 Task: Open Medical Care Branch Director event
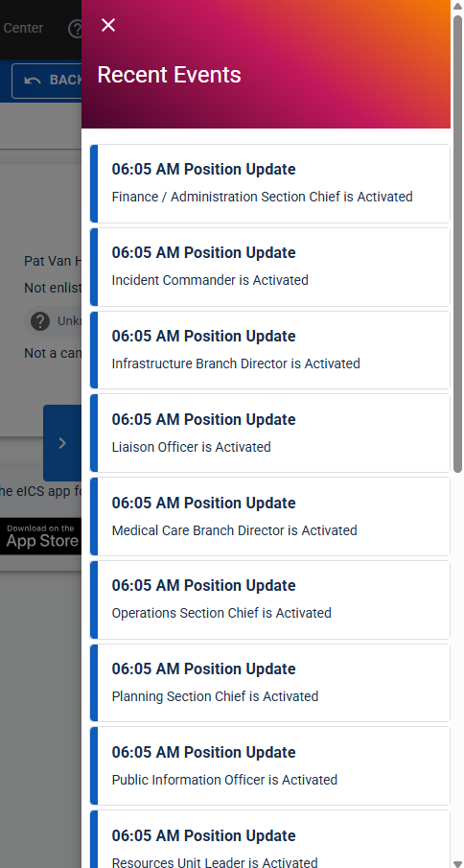[x=270, y=516]
